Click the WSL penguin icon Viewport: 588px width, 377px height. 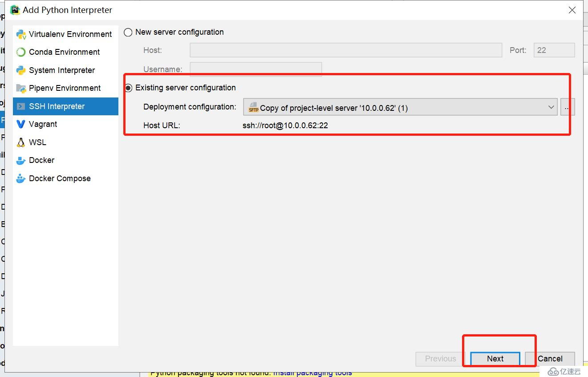click(x=21, y=142)
